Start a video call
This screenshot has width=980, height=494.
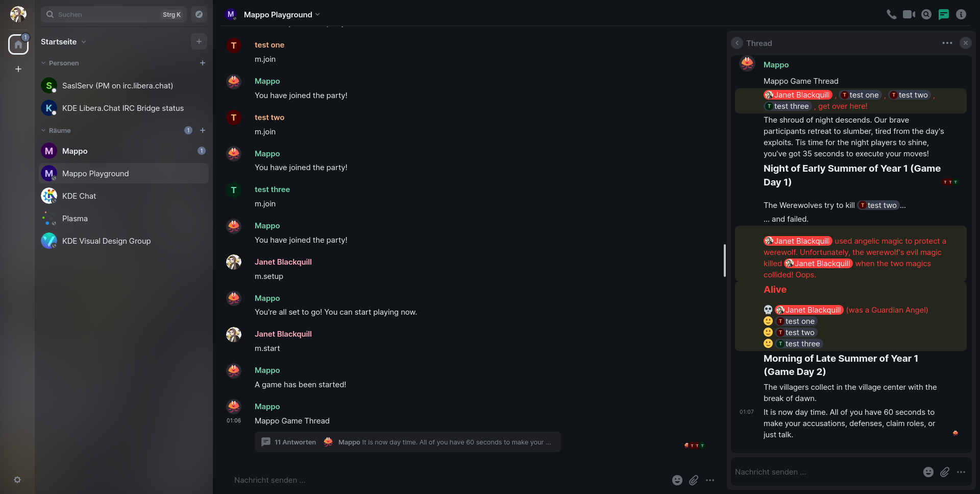click(909, 14)
